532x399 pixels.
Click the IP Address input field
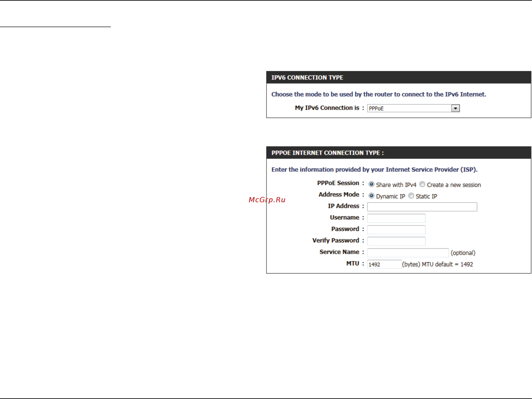click(422, 207)
